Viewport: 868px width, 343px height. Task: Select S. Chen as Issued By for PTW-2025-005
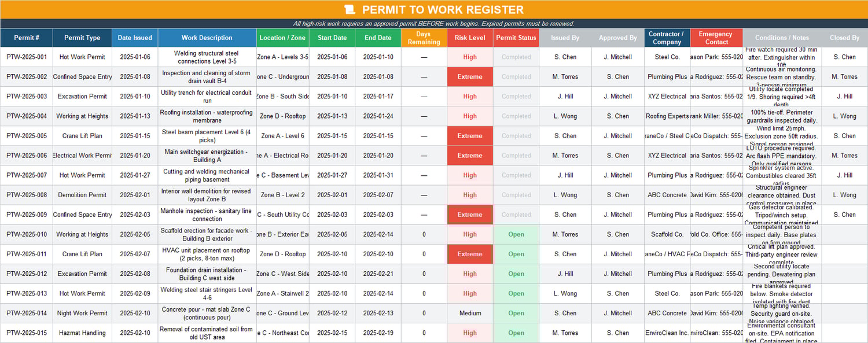point(565,136)
